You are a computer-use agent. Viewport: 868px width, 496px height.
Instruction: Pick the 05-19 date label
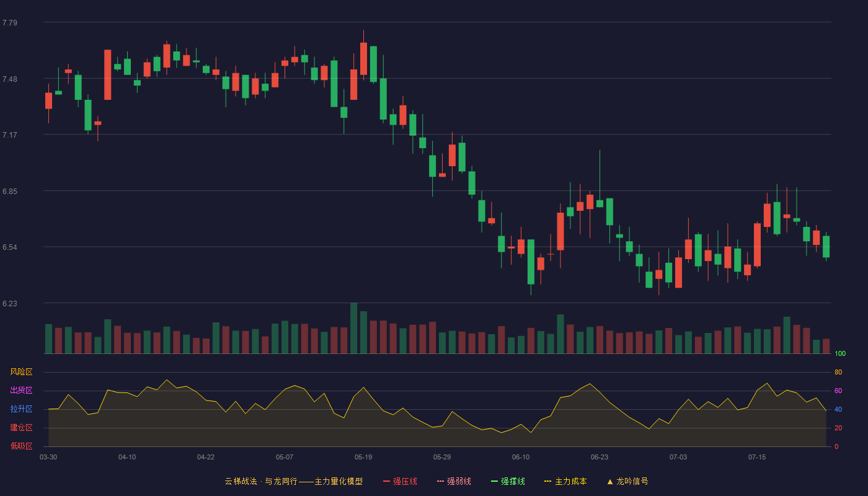coord(363,457)
